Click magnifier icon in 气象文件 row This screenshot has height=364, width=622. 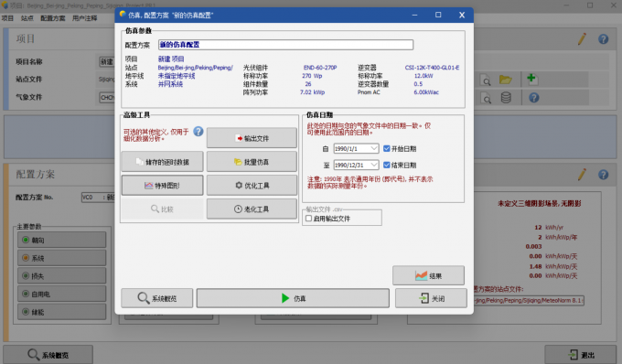click(x=486, y=98)
